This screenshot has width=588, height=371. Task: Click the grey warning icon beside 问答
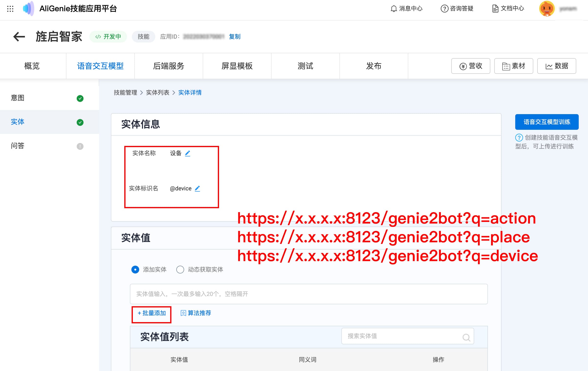pyautogui.click(x=80, y=146)
